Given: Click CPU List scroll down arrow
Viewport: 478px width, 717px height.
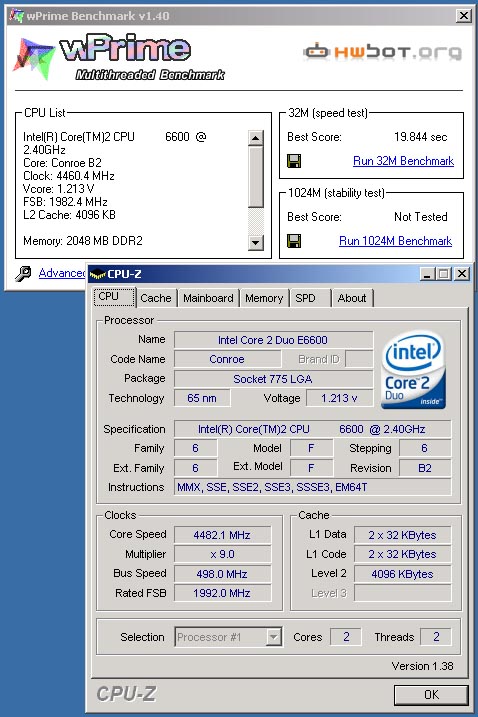Looking at the screenshot, I should (256, 242).
